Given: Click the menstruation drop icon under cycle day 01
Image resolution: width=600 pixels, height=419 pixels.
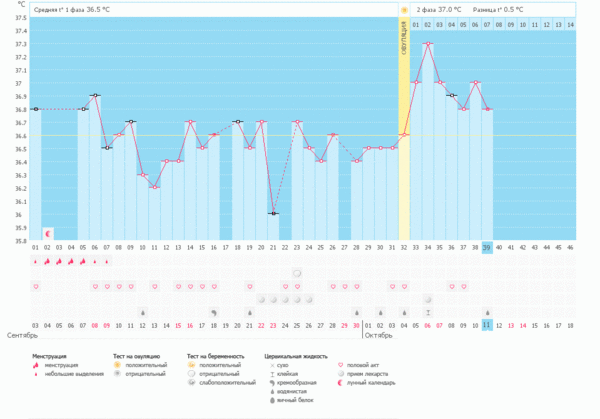Looking at the screenshot, I should (x=36, y=261).
